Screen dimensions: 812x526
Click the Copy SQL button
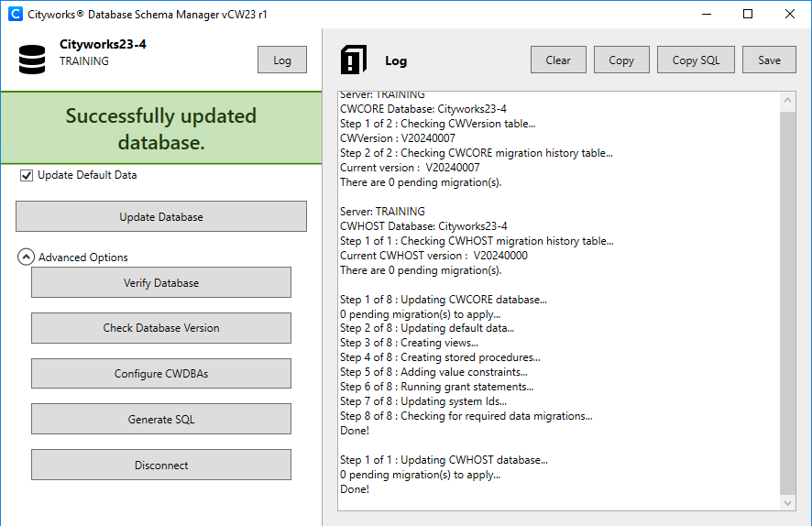tap(696, 60)
